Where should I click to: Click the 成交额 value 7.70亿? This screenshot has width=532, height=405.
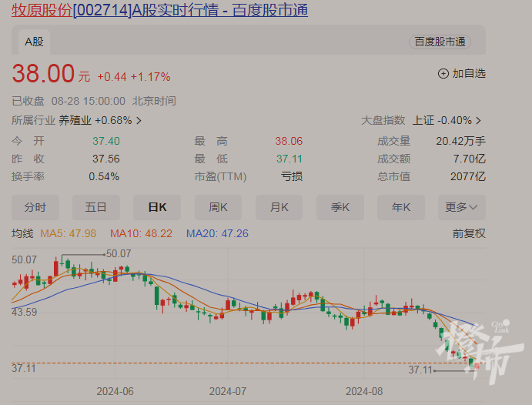click(x=470, y=159)
